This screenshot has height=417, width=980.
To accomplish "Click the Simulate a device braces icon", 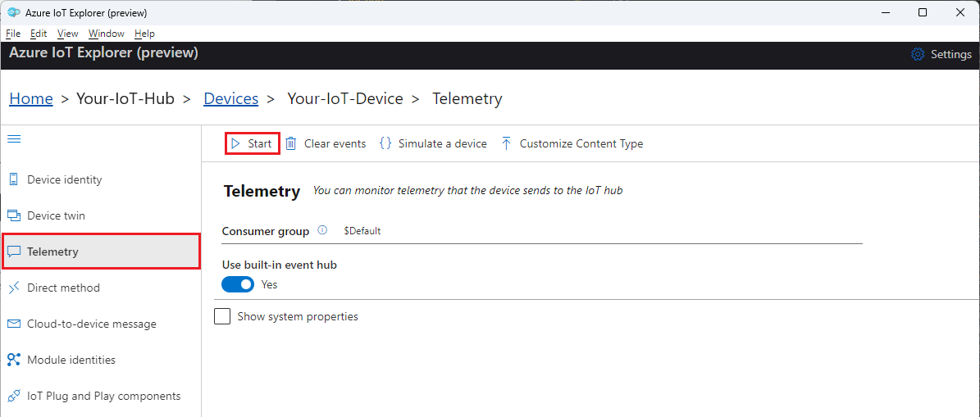I will (x=385, y=143).
